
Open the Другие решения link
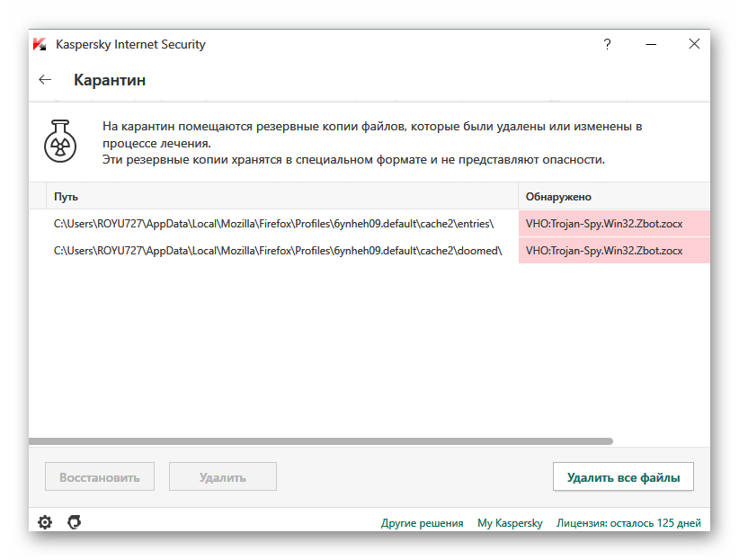point(422,523)
